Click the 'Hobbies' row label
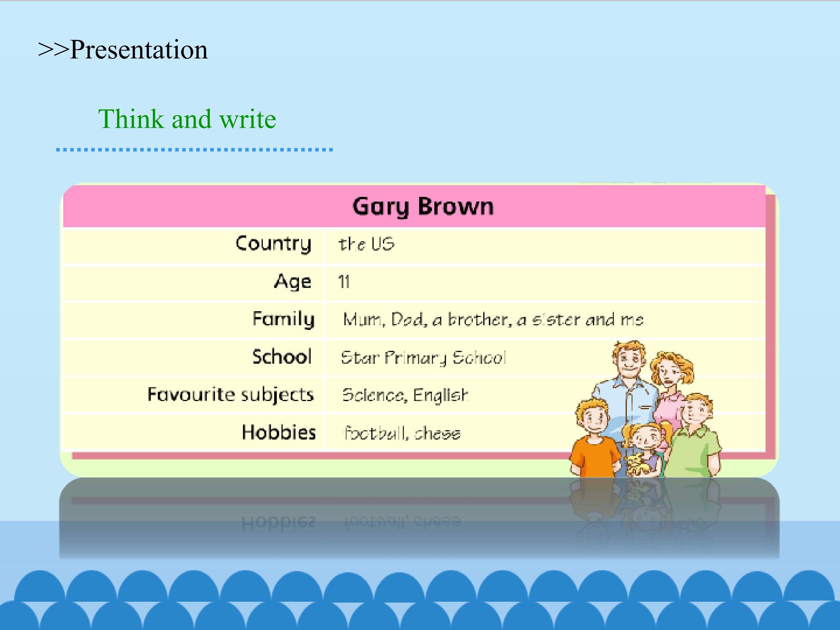Screen dimensions: 840x630 (279, 432)
